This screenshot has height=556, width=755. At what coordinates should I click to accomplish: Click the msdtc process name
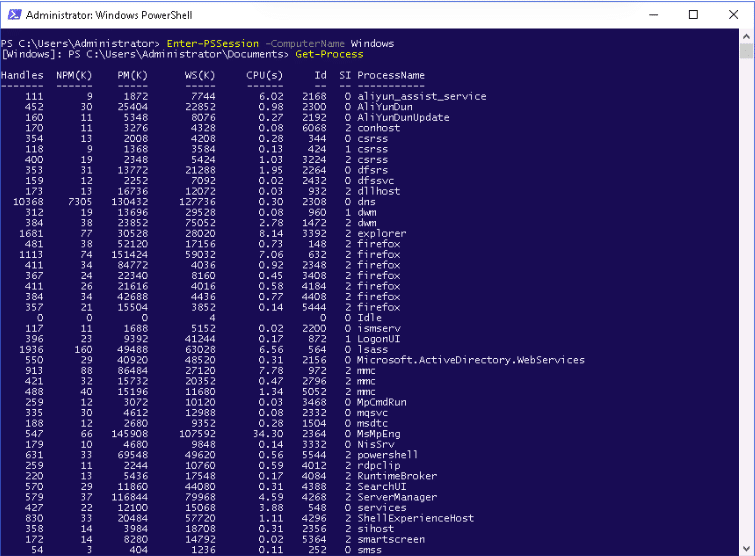[372, 423]
